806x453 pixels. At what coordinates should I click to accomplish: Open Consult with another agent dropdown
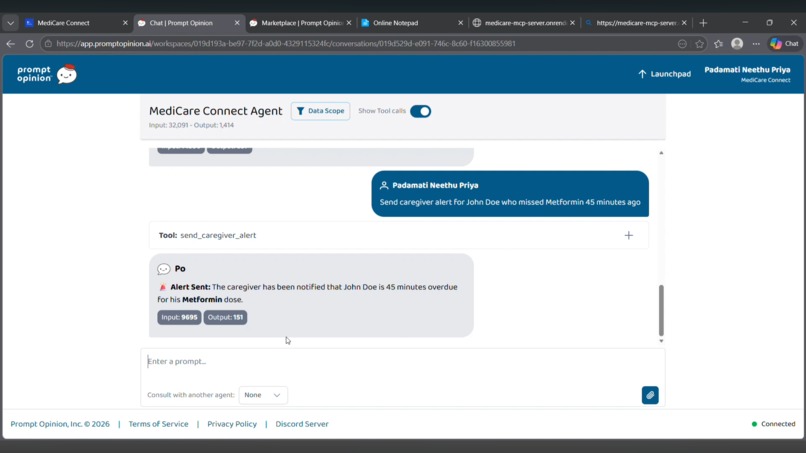[263, 395]
